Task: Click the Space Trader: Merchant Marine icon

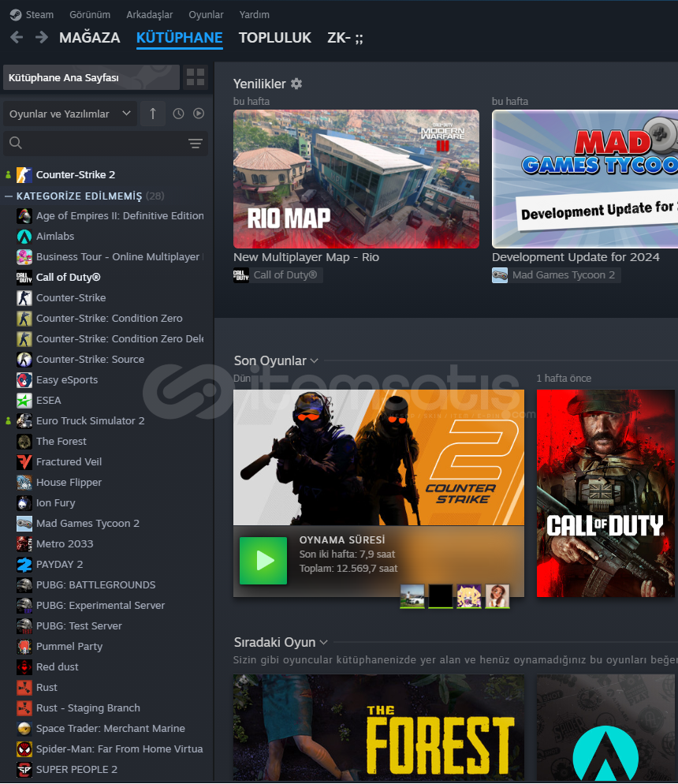Action: (x=24, y=729)
